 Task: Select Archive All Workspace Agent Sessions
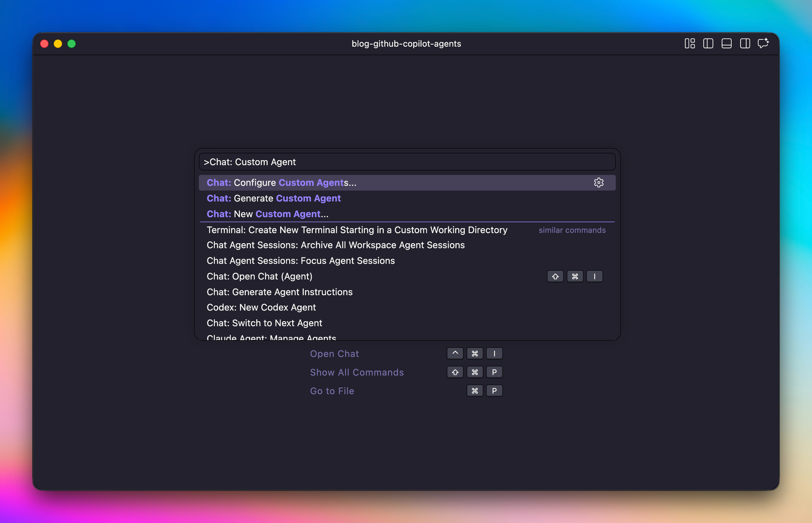[335, 245]
